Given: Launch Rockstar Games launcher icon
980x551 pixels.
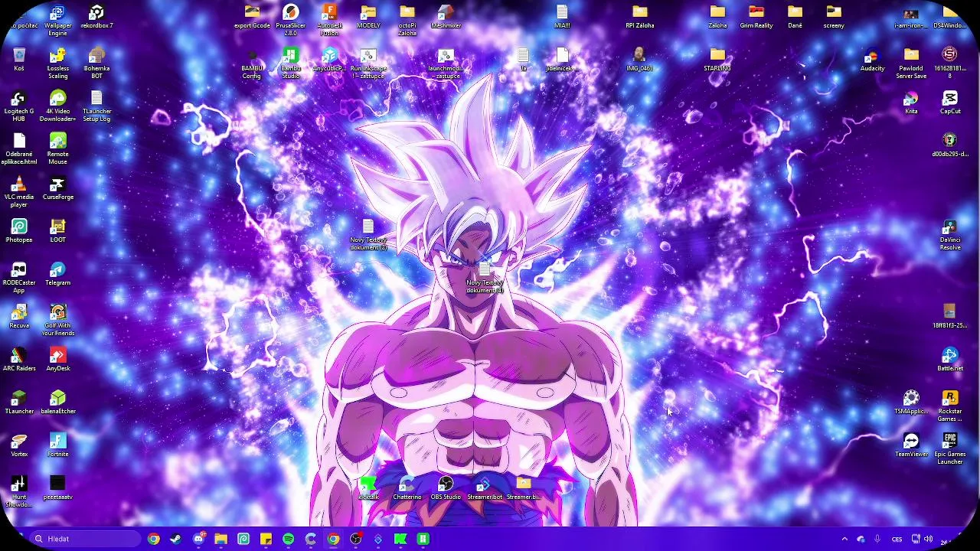Looking at the screenshot, I should 950,406.
